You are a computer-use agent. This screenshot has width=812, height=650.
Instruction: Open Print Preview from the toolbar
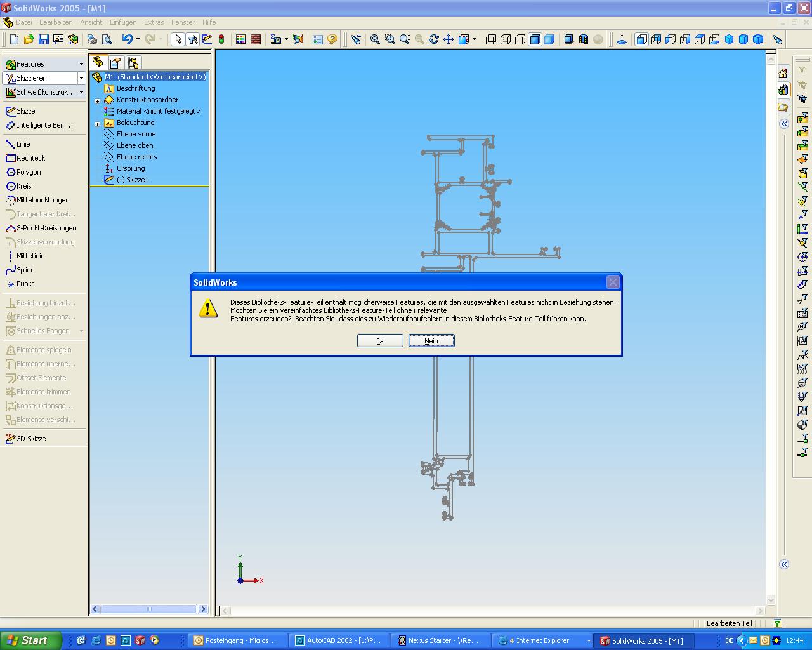107,39
